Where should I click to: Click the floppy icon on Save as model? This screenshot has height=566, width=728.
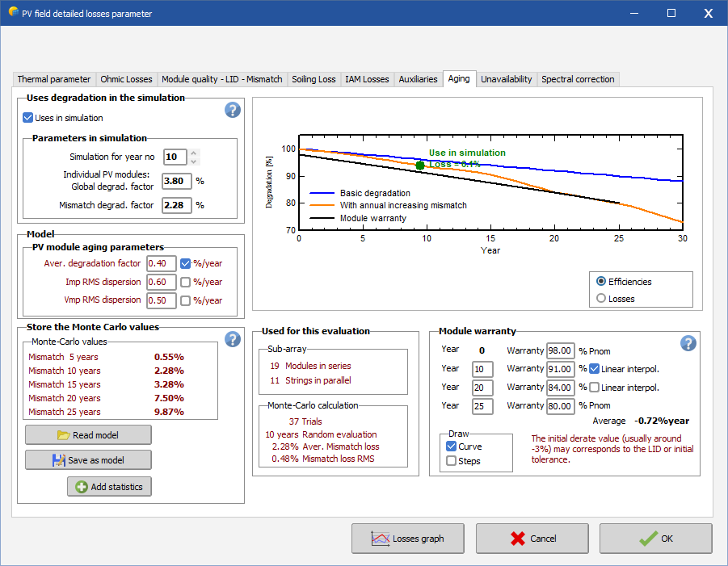point(58,460)
